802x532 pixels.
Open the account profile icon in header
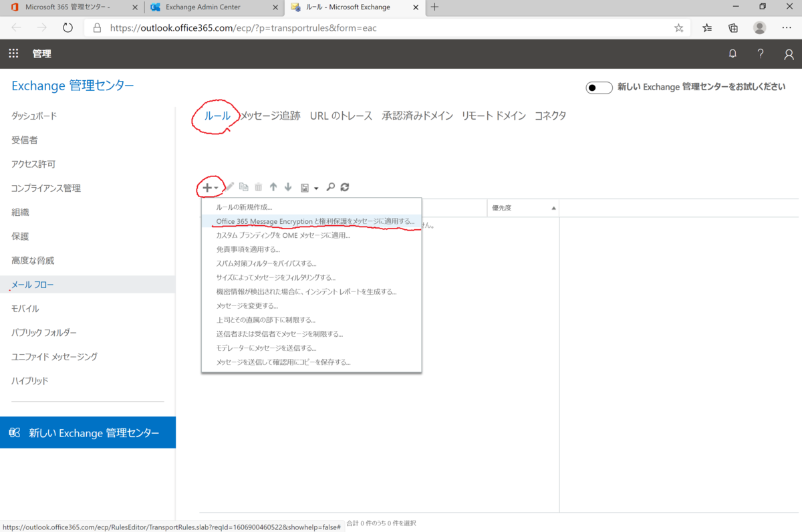pyautogui.click(x=789, y=55)
